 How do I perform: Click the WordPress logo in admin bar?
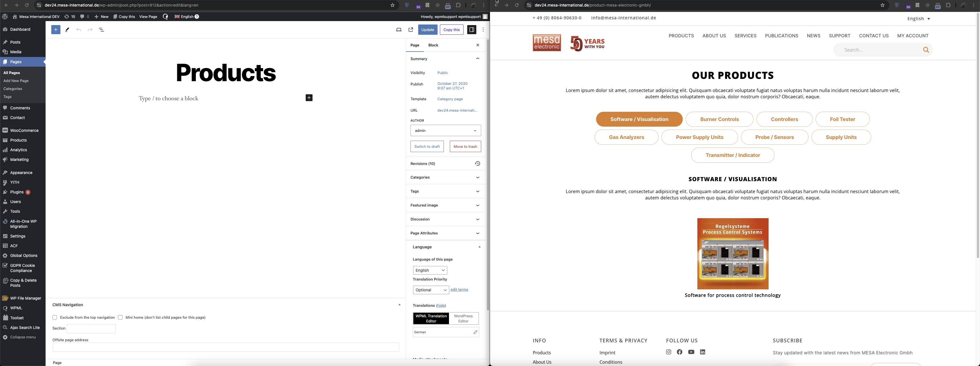tap(5, 17)
